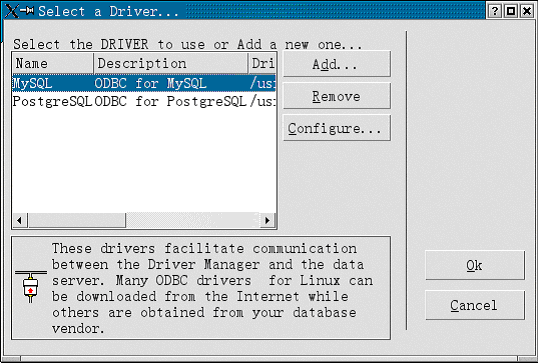The image size is (538, 363).
Task: Click the 'ODBC for MySQL' description cell
Action: pyautogui.click(x=150, y=83)
